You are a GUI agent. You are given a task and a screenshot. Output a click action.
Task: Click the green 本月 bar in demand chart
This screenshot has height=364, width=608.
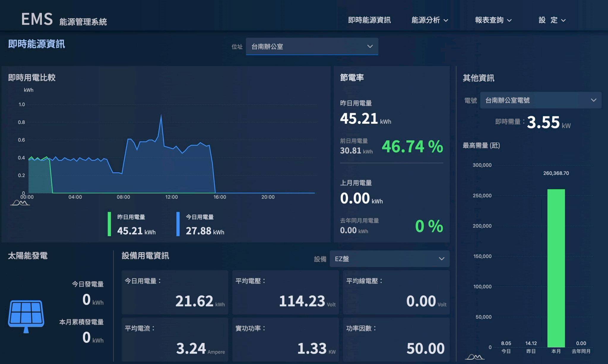tap(556, 267)
